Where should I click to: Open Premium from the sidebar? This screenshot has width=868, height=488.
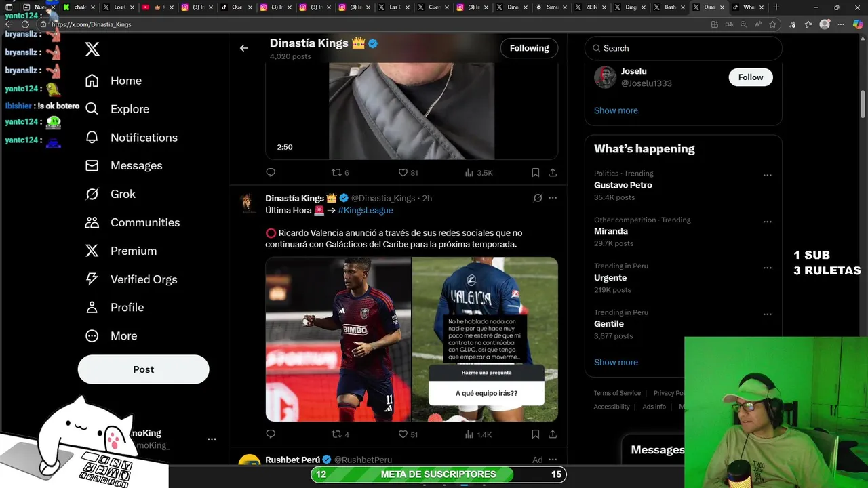[x=121, y=251]
